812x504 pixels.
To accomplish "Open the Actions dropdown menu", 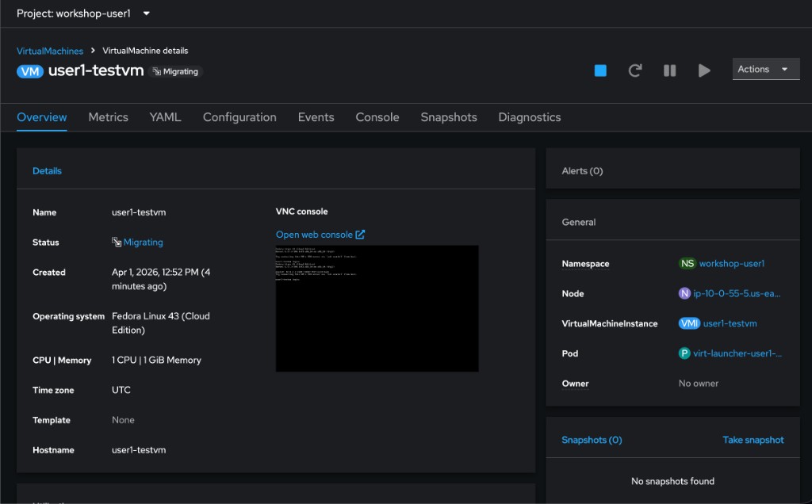I will tap(764, 68).
